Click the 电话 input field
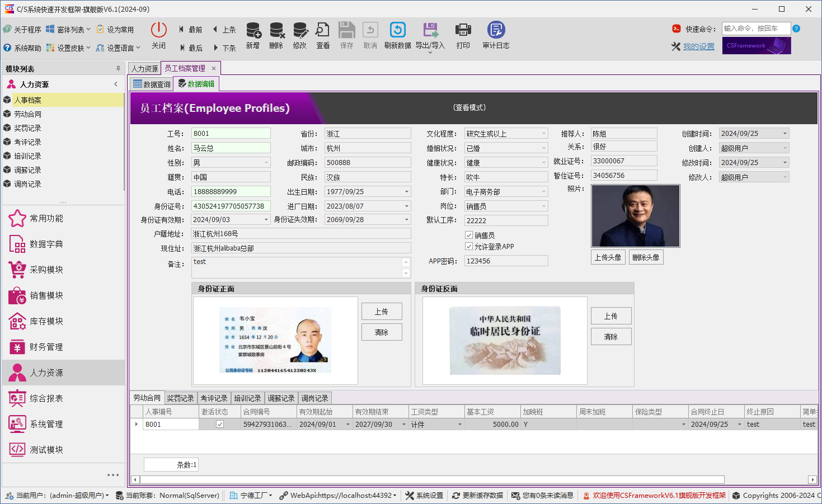 pos(231,191)
